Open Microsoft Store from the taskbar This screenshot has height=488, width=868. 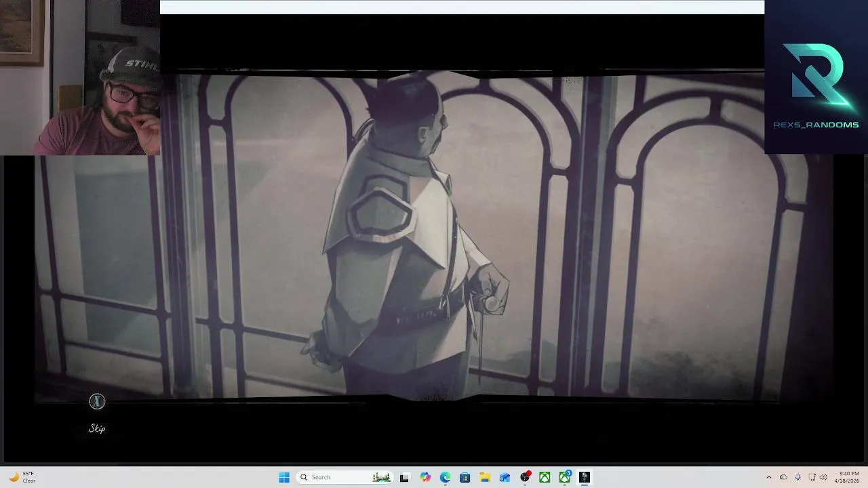pos(465,477)
